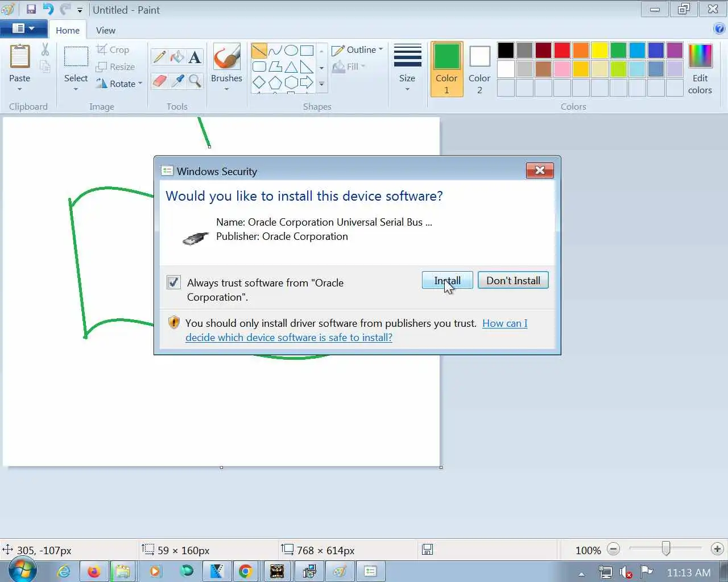
Task: Open the Paint Help icon
Action: 719,28
